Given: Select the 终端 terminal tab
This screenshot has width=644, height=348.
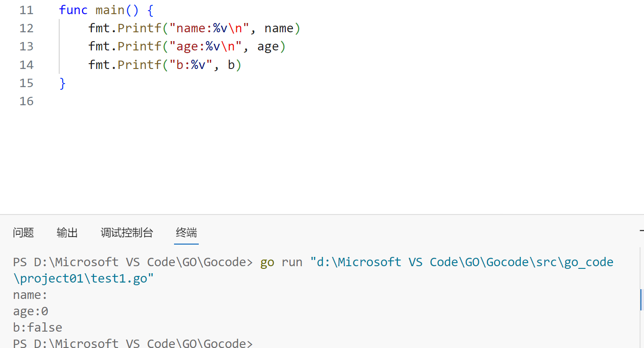Looking at the screenshot, I should click(186, 233).
